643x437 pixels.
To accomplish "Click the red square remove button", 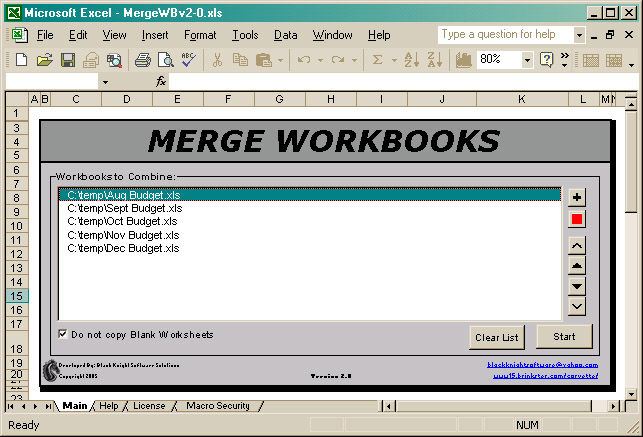I will click(x=577, y=219).
